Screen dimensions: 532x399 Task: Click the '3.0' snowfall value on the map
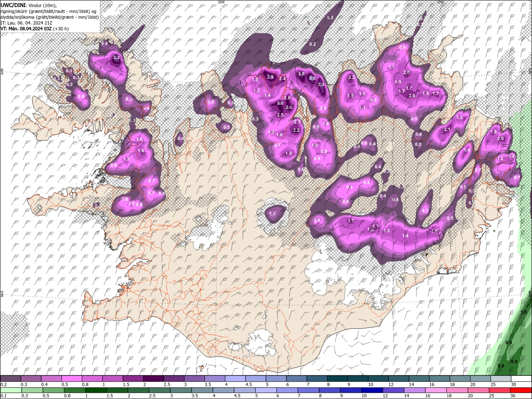[x=280, y=103]
